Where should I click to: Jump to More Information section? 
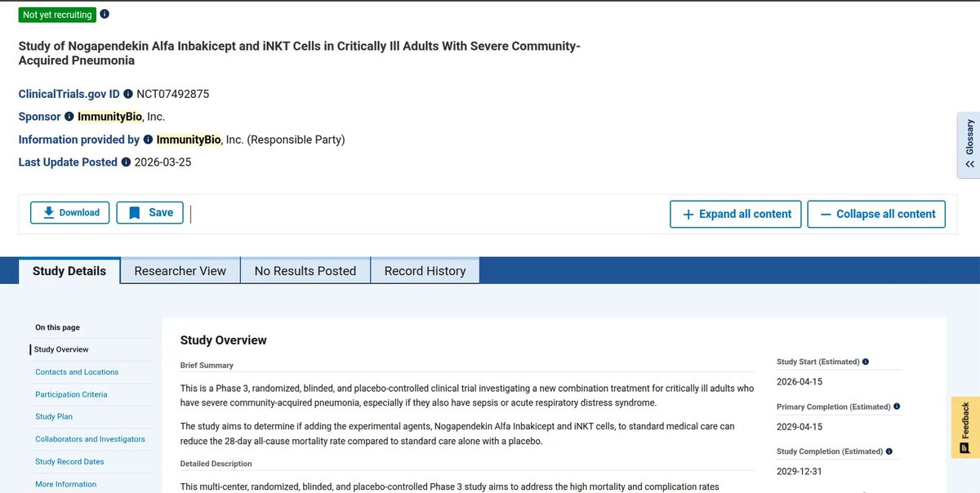pyautogui.click(x=65, y=484)
